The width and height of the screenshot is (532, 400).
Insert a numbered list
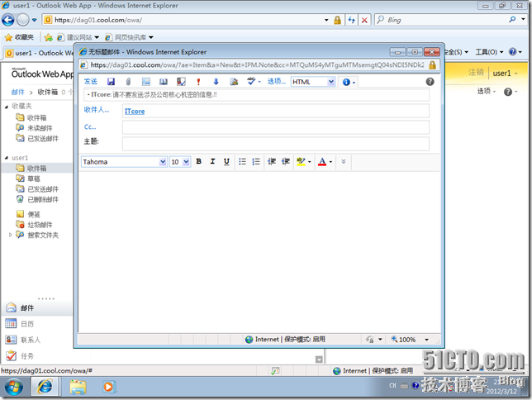click(x=256, y=162)
